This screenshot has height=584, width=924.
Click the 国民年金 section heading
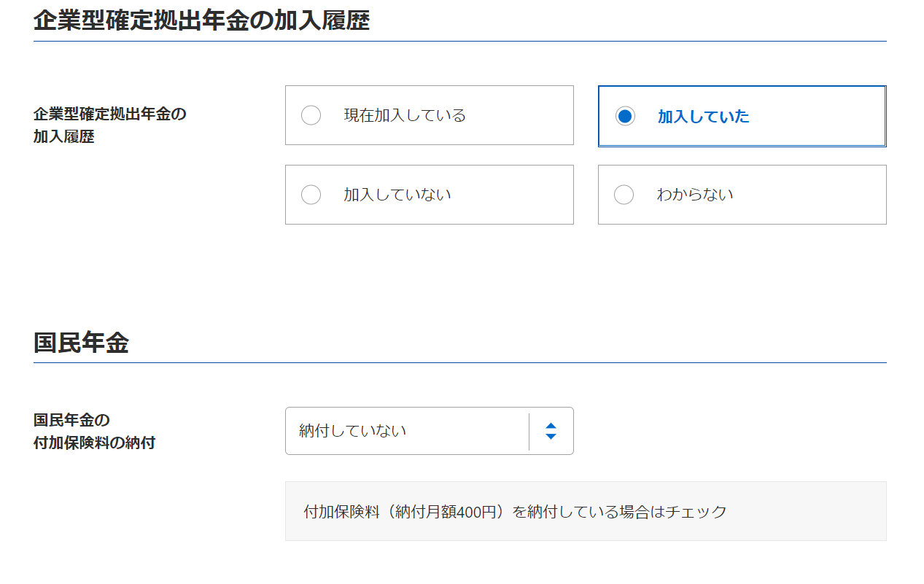81,342
